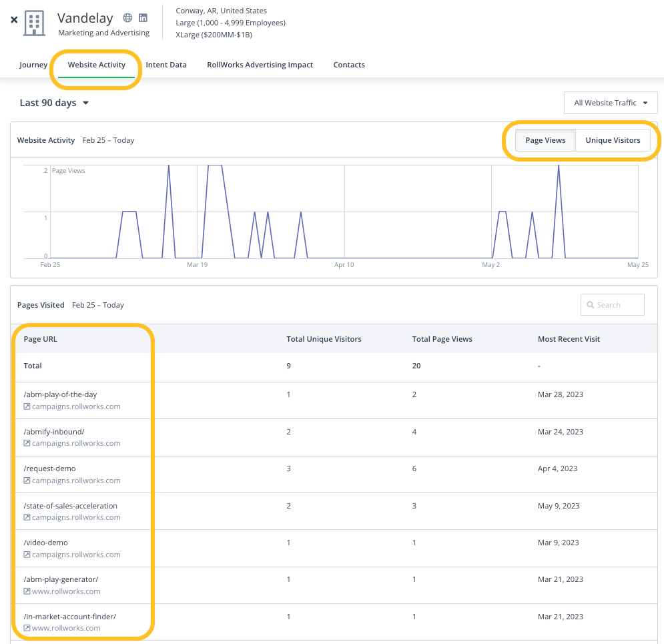The width and height of the screenshot is (664, 644).
Task: Click the Total row label
Action: coord(33,366)
